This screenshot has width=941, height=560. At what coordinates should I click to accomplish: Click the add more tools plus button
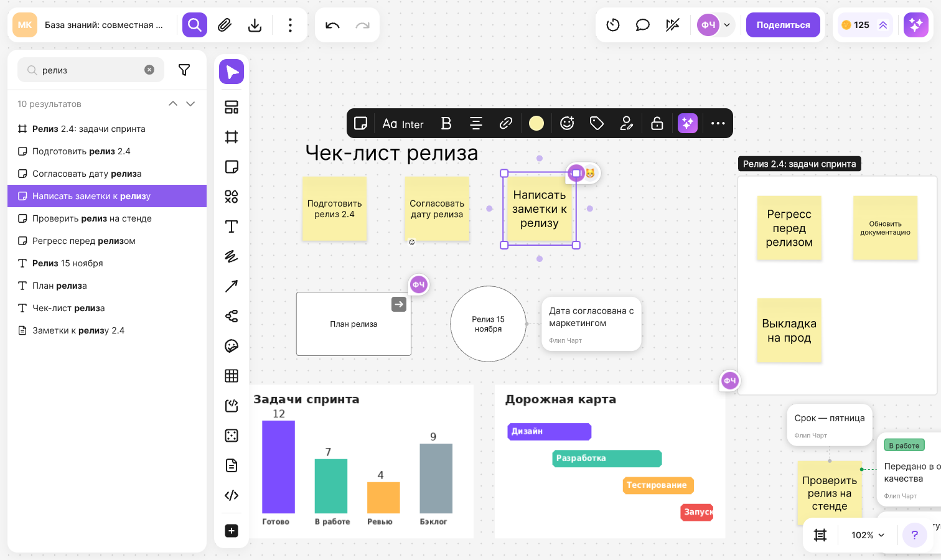(232, 531)
